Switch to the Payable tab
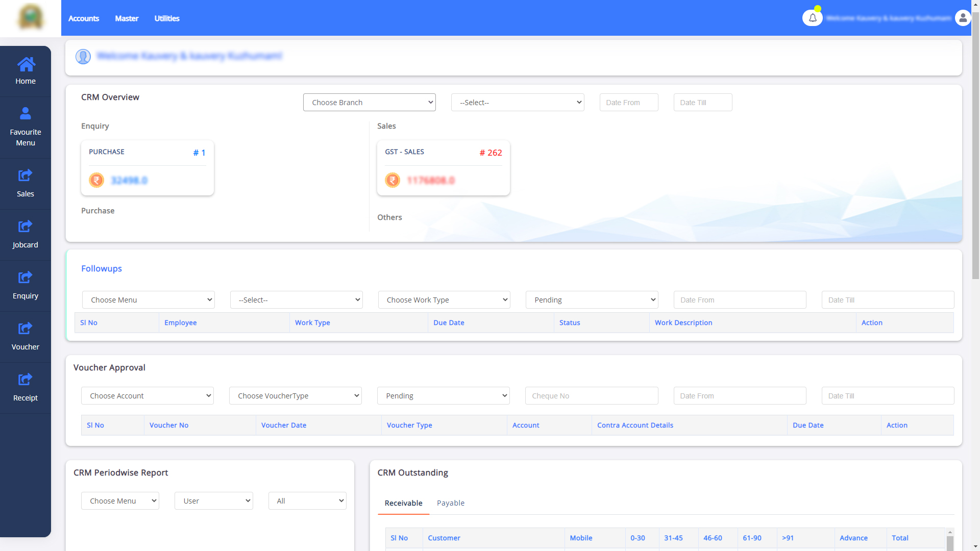The height and width of the screenshot is (551, 980). (x=450, y=503)
